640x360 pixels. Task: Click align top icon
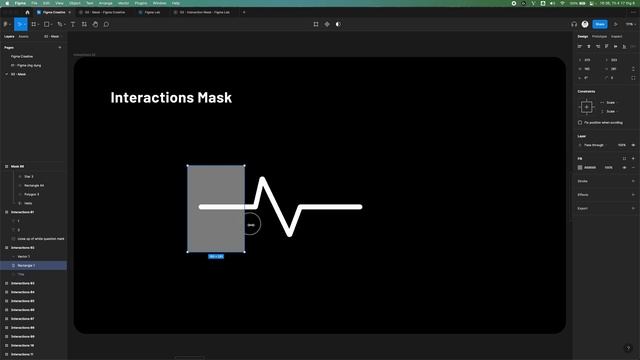tap(607, 47)
